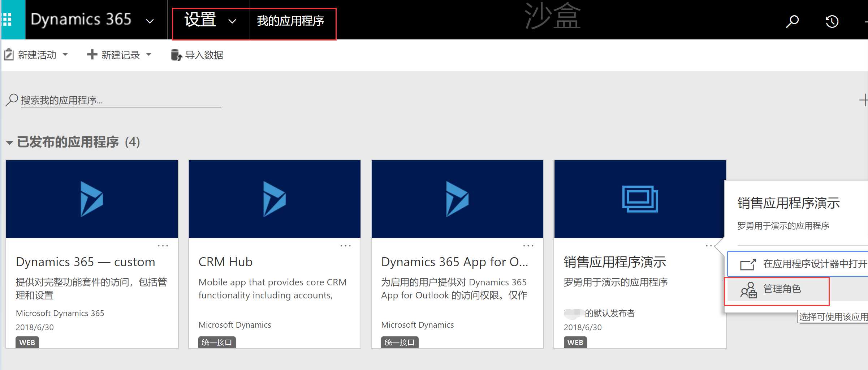Open the 新建活动 dropdown arrow
Viewport: 868px width, 370px height.
tap(65, 55)
